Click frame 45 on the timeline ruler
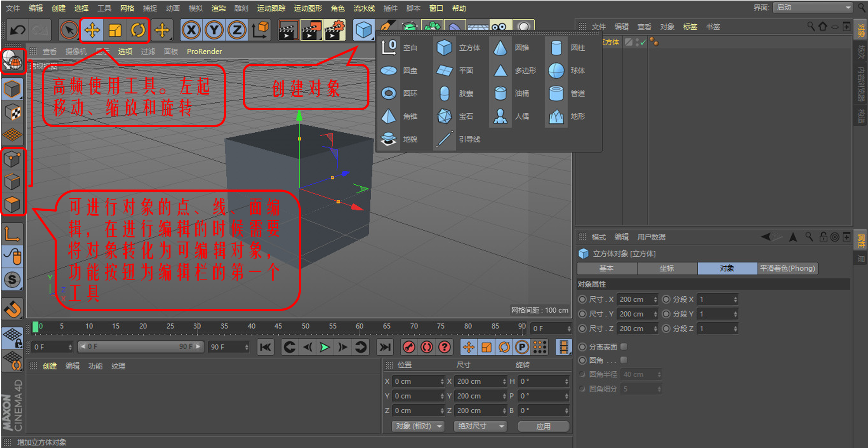Screen dimensions: 868x448 (278, 326)
